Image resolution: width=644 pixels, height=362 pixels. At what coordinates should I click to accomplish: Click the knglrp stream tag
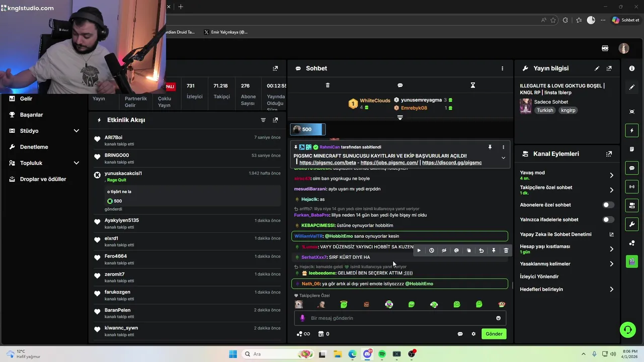tap(568, 111)
